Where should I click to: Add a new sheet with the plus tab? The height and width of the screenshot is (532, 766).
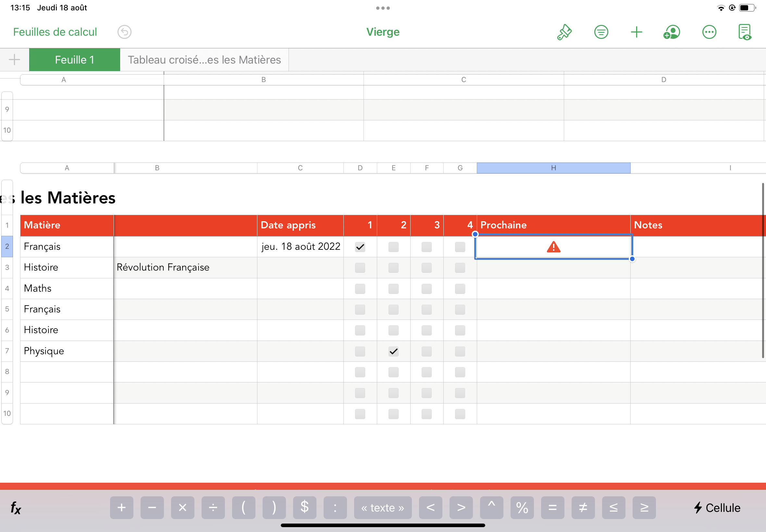tap(14, 60)
